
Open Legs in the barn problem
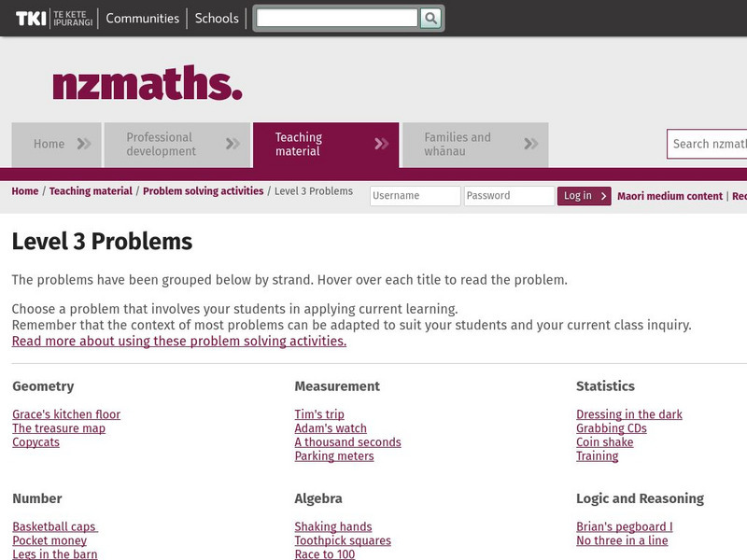(55, 554)
